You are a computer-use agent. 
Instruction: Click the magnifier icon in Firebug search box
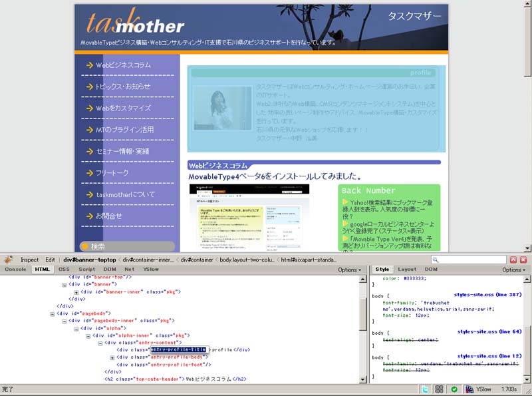(x=436, y=260)
